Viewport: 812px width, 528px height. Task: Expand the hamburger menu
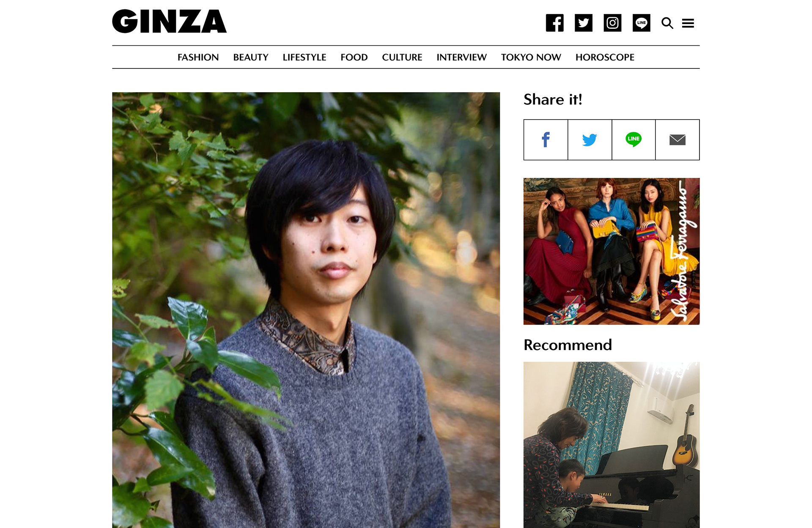[688, 23]
